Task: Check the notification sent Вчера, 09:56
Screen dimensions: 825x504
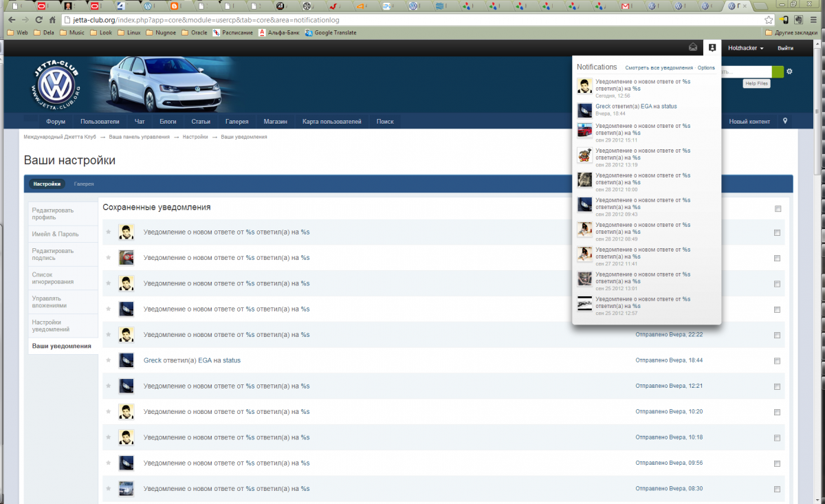Action: [778, 463]
